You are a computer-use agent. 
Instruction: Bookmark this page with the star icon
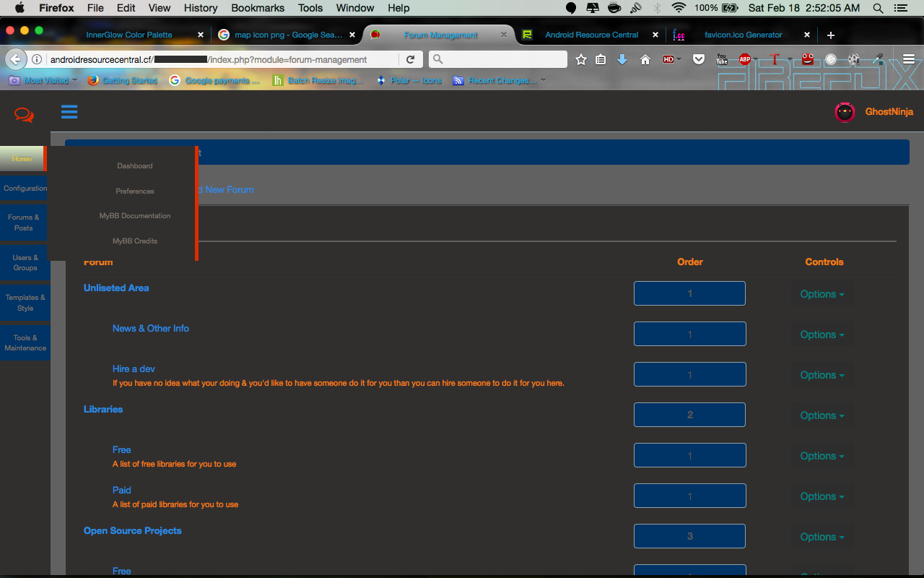(x=581, y=60)
